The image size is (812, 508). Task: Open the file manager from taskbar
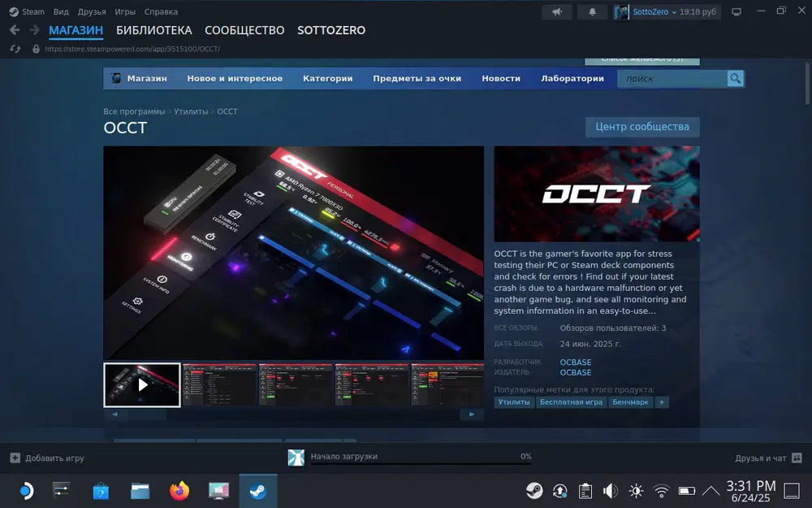click(140, 490)
